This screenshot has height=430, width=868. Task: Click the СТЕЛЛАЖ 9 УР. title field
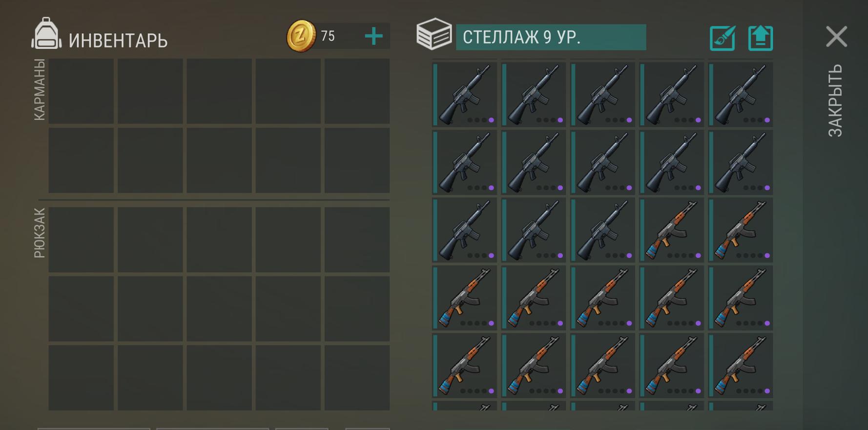pyautogui.click(x=551, y=37)
